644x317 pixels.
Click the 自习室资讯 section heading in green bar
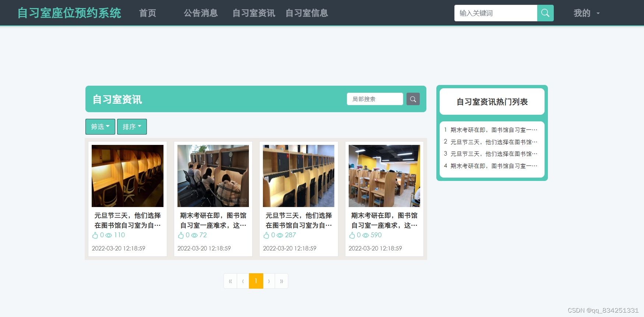point(117,99)
